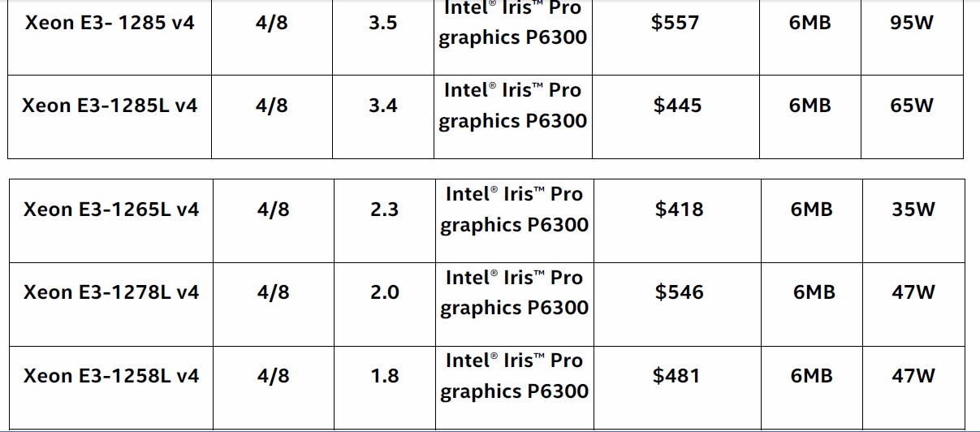This screenshot has width=980, height=432.
Task: Select the 2.3 frequency value
Action: pos(384,210)
